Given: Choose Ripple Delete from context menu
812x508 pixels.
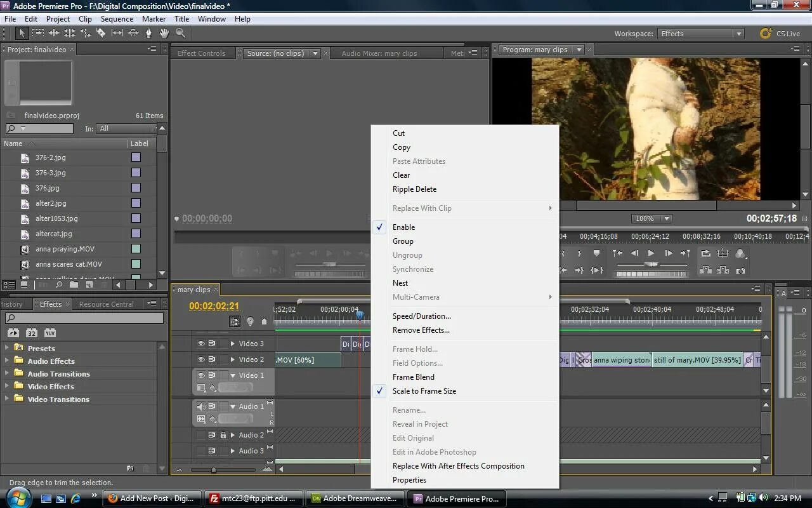Looking at the screenshot, I should (x=464, y=189).
